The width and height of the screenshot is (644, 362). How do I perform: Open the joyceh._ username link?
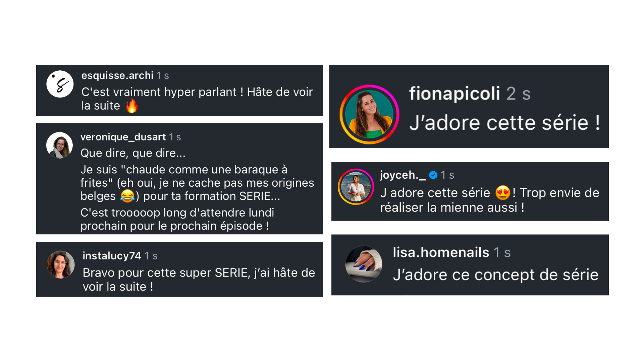click(x=402, y=175)
